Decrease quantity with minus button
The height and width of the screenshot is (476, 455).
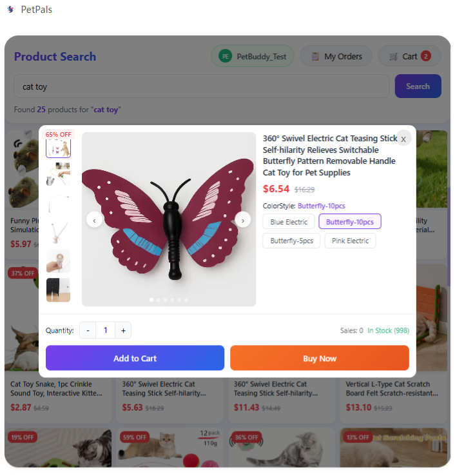point(88,330)
